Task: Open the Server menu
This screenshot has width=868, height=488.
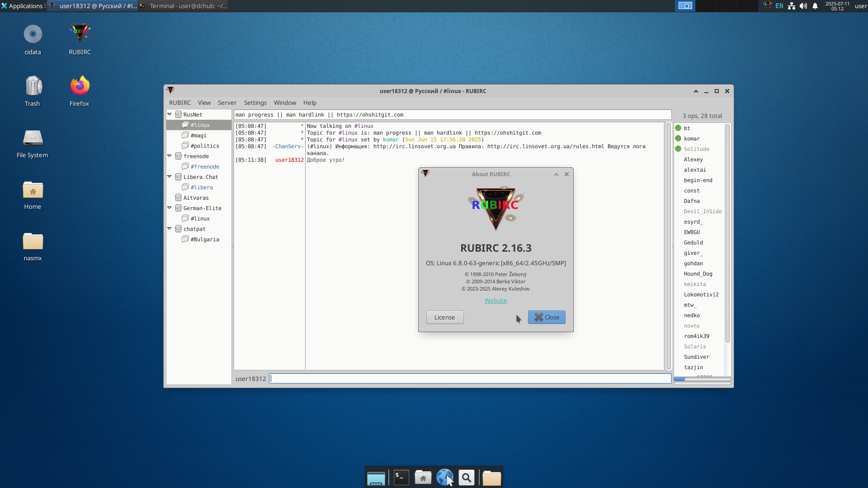Action: click(x=227, y=103)
